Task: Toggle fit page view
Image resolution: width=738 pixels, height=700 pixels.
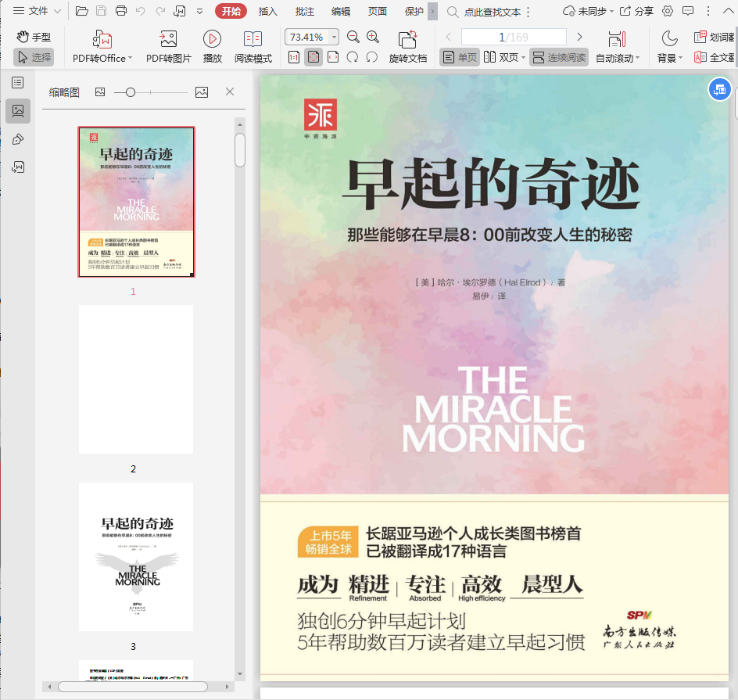Action: [313, 57]
